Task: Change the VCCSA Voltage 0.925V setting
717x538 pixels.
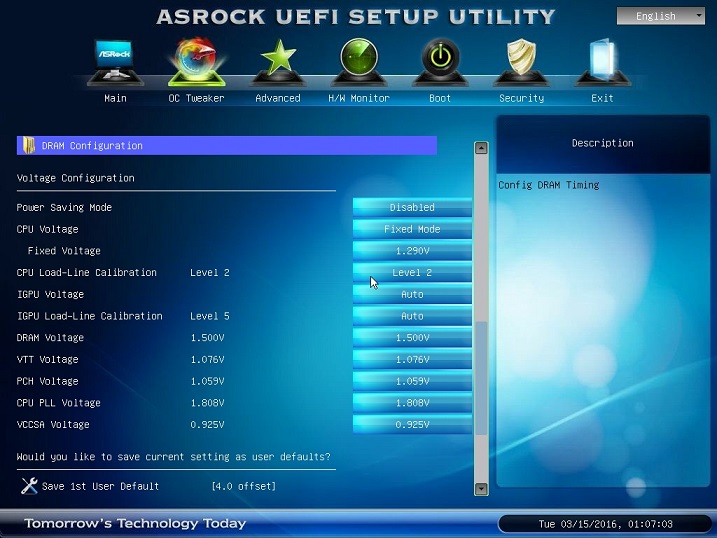Action: pyautogui.click(x=412, y=425)
